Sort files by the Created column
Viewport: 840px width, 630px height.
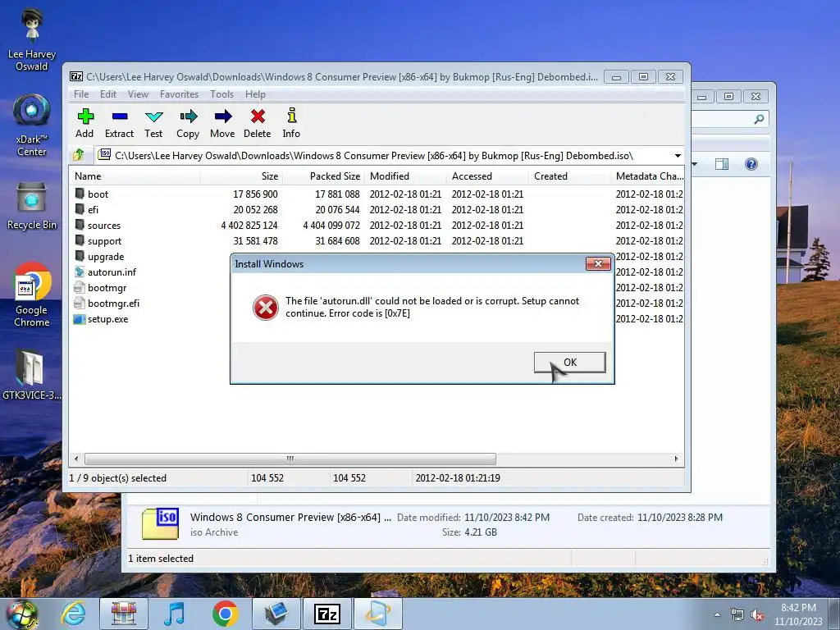point(569,176)
